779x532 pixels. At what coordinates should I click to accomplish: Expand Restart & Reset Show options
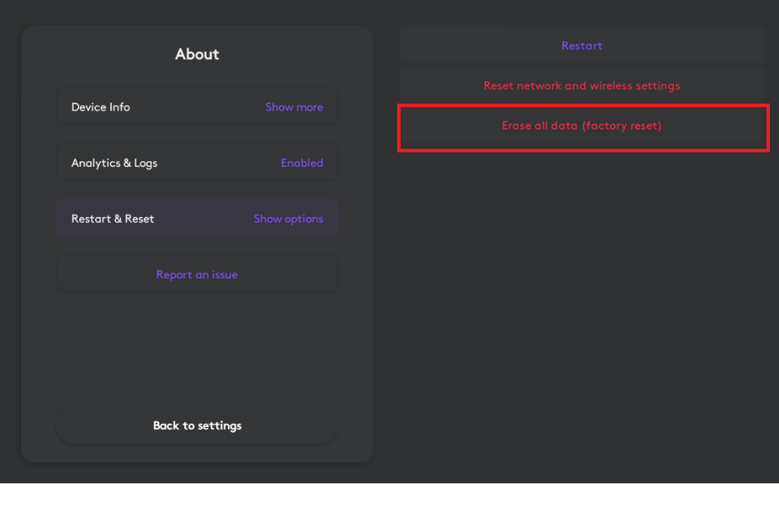[x=288, y=219]
